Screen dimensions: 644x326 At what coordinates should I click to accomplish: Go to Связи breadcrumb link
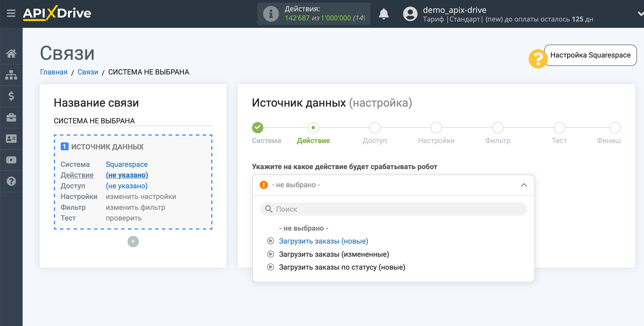click(x=88, y=72)
